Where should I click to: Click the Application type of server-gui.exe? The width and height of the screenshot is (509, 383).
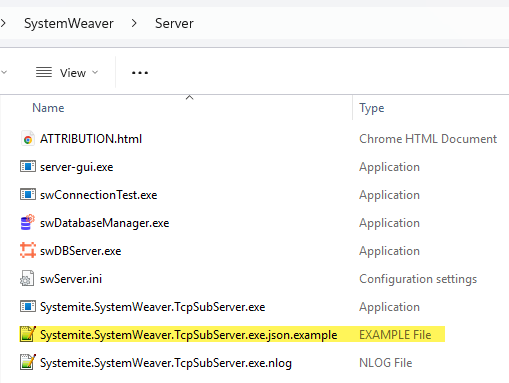[389, 167]
